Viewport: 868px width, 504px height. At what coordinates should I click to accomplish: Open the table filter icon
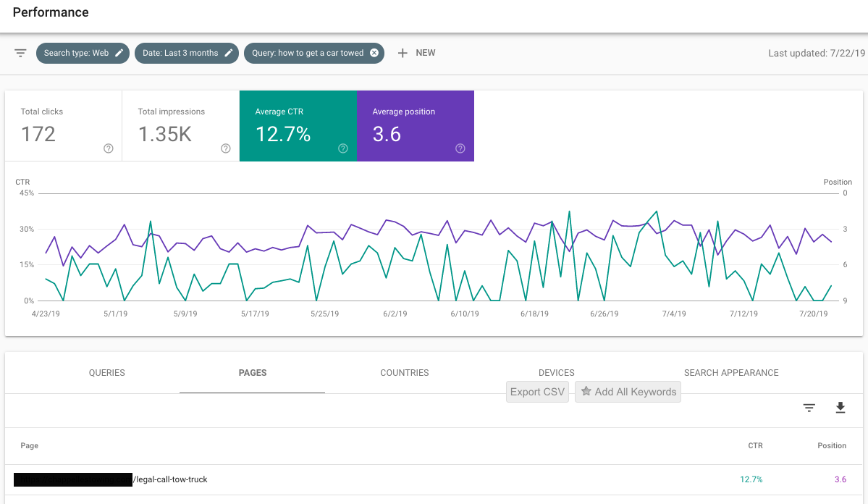pyautogui.click(x=809, y=408)
